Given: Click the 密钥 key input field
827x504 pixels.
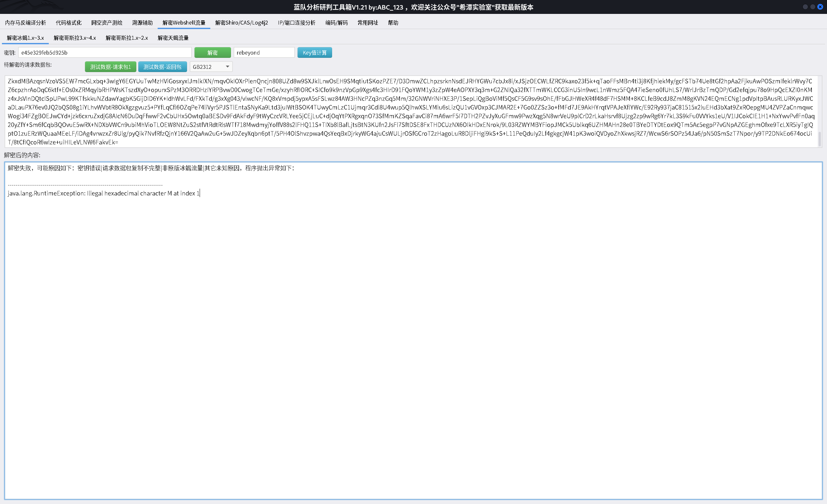Looking at the screenshot, I should [x=105, y=53].
